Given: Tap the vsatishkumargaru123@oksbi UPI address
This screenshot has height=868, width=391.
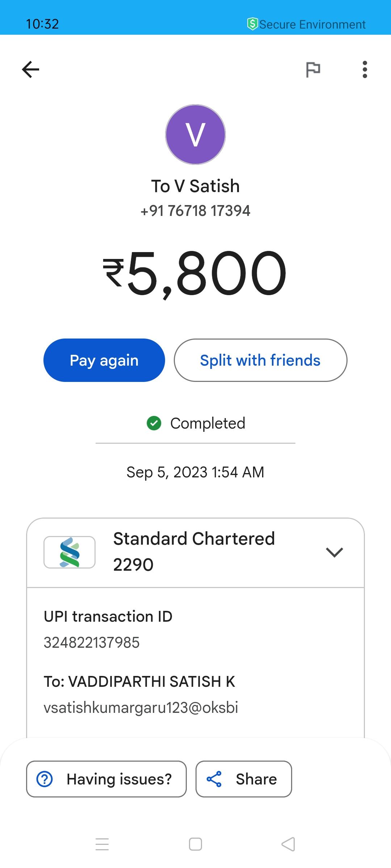Looking at the screenshot, I should click(141, 708).
